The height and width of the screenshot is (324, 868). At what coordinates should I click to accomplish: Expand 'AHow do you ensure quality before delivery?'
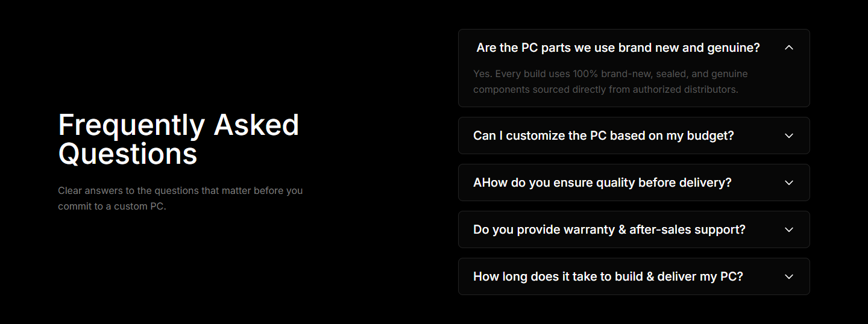click(x=602, y=182)
